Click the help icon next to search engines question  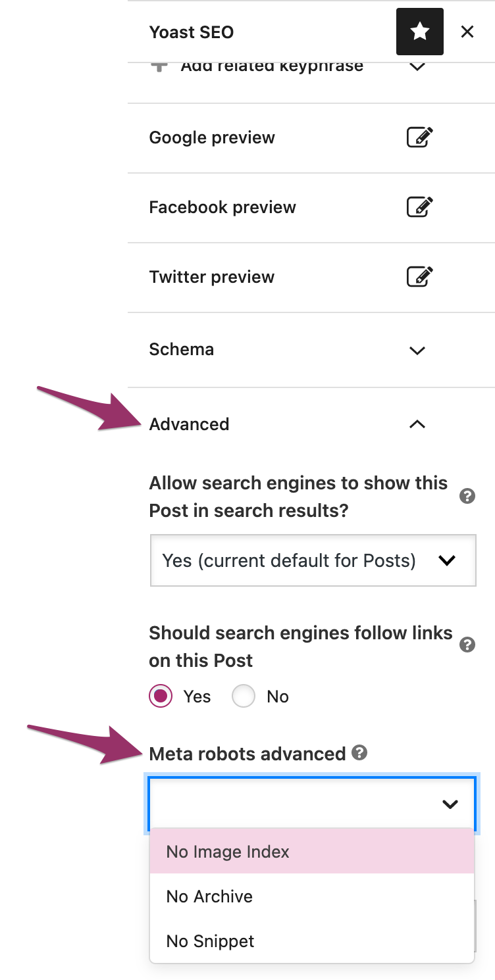467,496
